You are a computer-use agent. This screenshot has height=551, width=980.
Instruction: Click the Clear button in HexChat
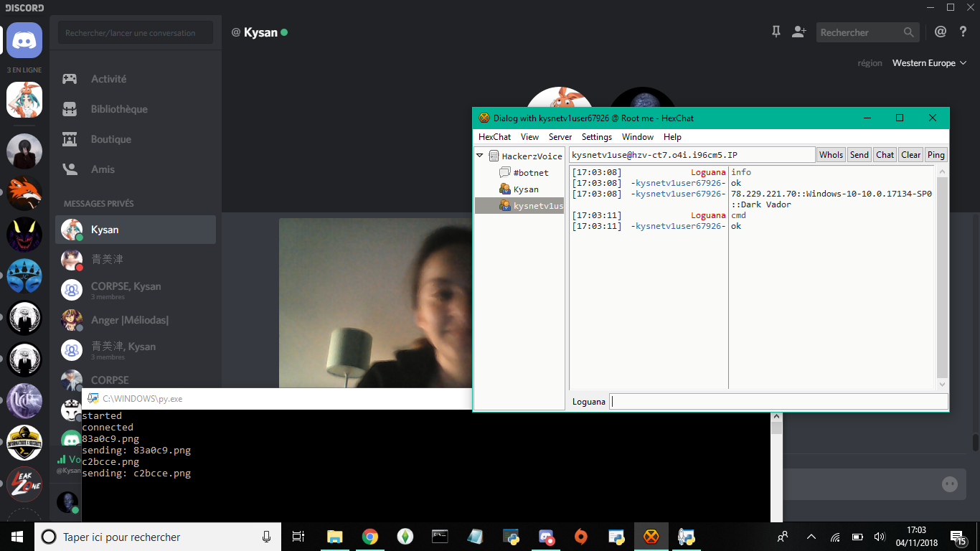(x=910, y=154)
